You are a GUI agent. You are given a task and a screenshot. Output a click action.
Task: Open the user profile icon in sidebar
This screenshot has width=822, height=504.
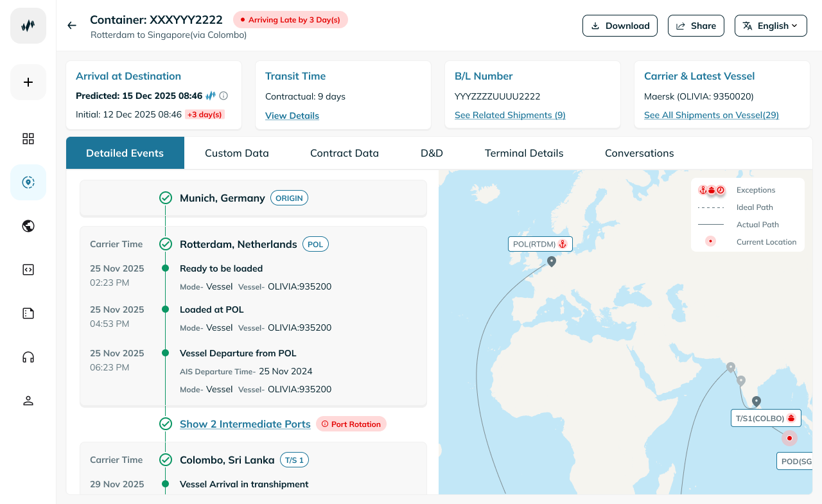(28, 401)
